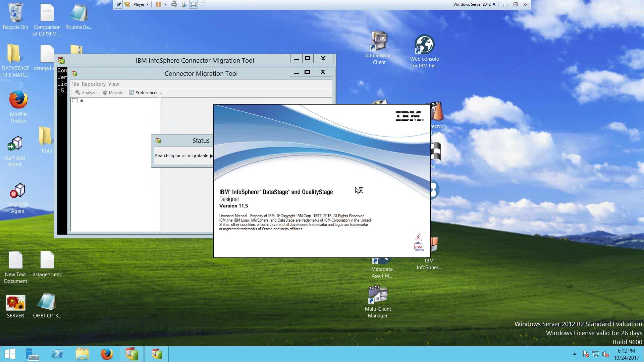Toggle VMware full screen mode icon
Image resolution: width=644 pixels, height=362 pixels.
pyautogui.click(x=194, y=4)
